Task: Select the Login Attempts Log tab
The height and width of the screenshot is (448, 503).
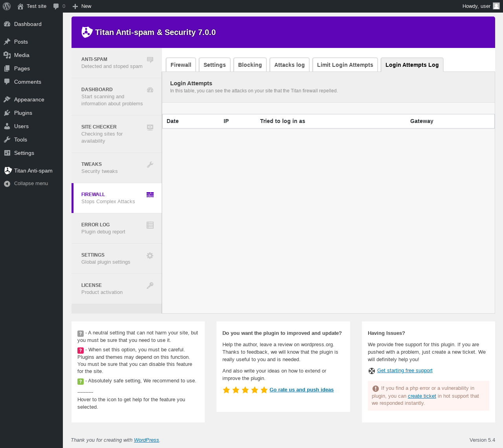Action: point(412,65)
